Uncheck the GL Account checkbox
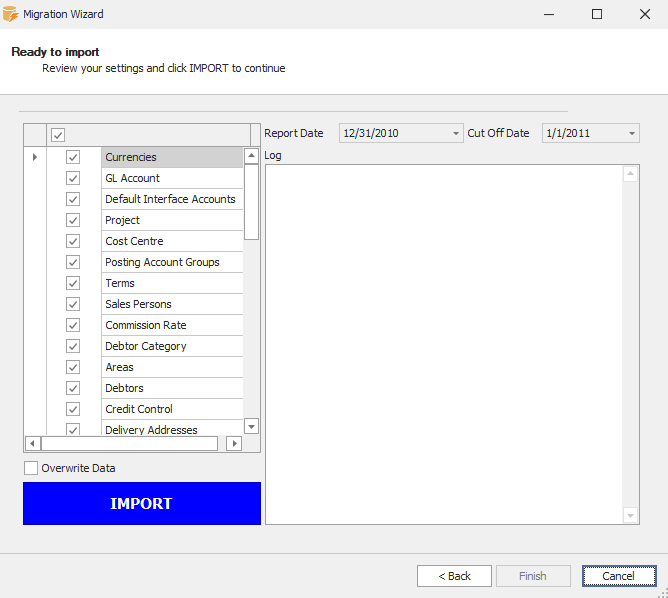Viewport: 668px width, 598px height. pos(73,178)
